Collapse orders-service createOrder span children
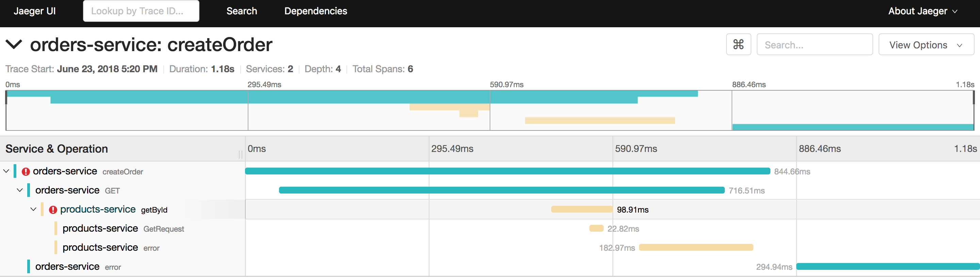 pyautogui.click(x=6, y=171)
